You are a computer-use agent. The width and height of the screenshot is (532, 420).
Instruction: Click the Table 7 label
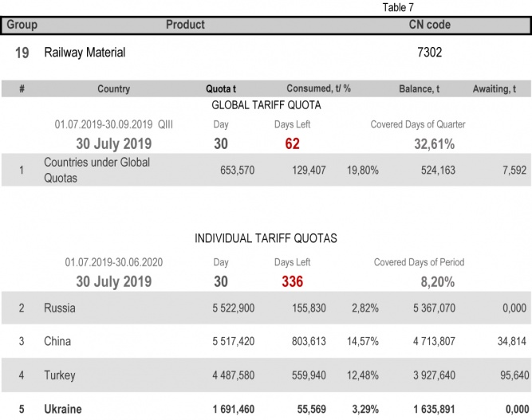(399, 7)
